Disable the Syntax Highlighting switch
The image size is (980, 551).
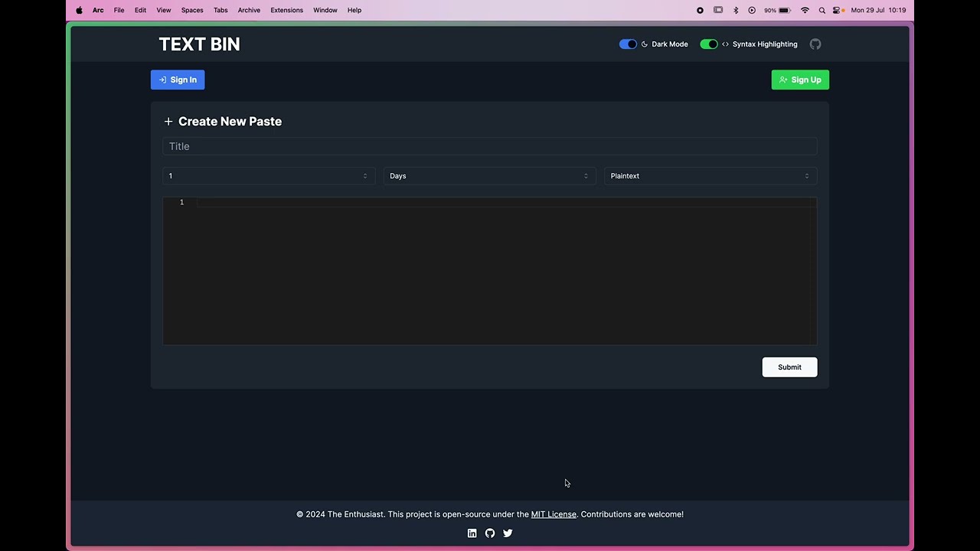point(709,44)
